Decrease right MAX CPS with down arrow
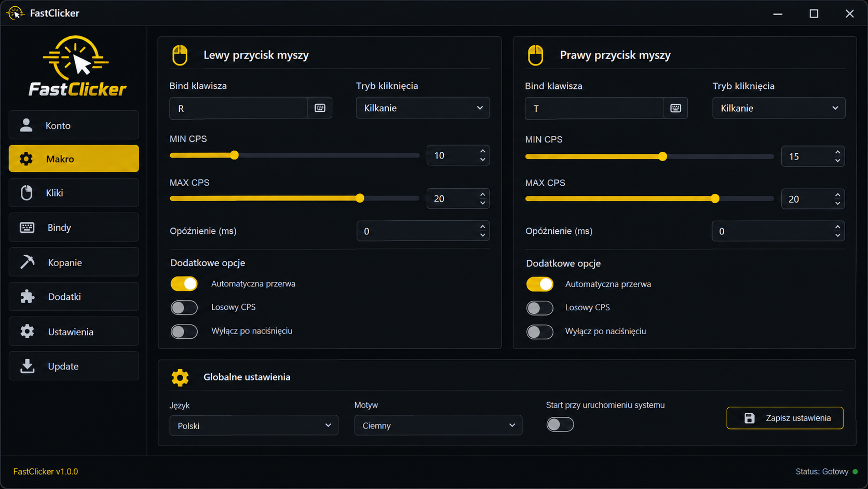Image resolution: width=868 pixels, height=489 pixels. pyautogui.click(x=837, y=203)
